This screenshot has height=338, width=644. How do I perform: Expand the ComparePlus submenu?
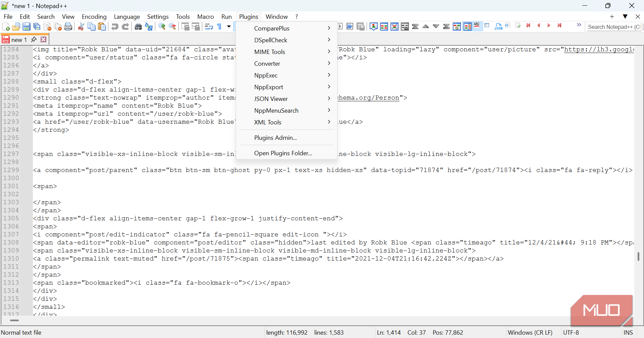(287, 29)
